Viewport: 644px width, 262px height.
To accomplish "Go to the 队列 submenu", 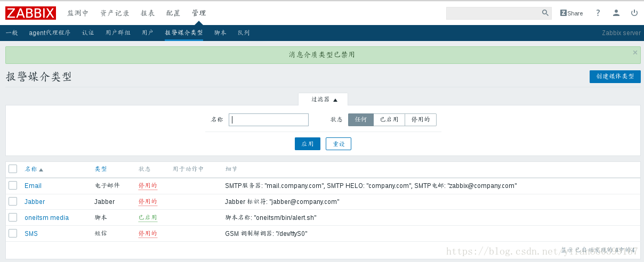I will pyautogui.click(x=244, y=33).
